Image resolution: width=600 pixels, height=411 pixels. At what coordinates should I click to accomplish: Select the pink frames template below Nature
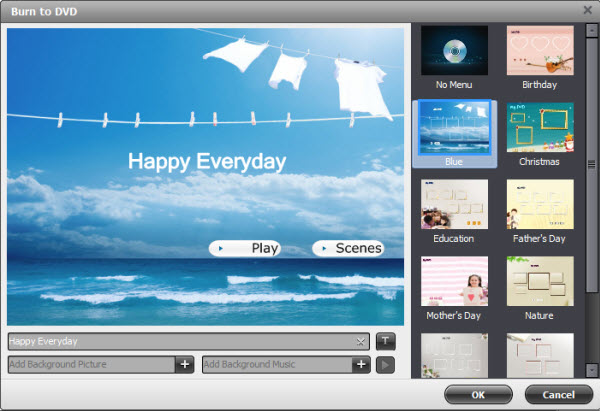pyautogui.click(x=540, y=356)
